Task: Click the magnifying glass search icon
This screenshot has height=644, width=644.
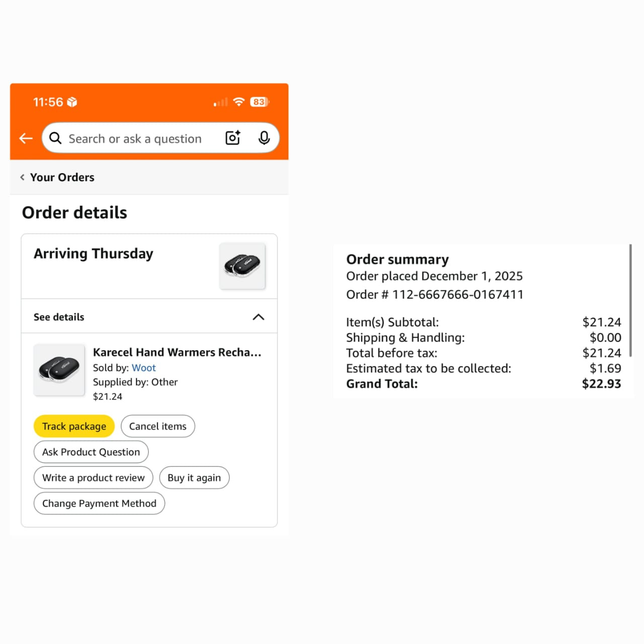Action: point(55,138)
